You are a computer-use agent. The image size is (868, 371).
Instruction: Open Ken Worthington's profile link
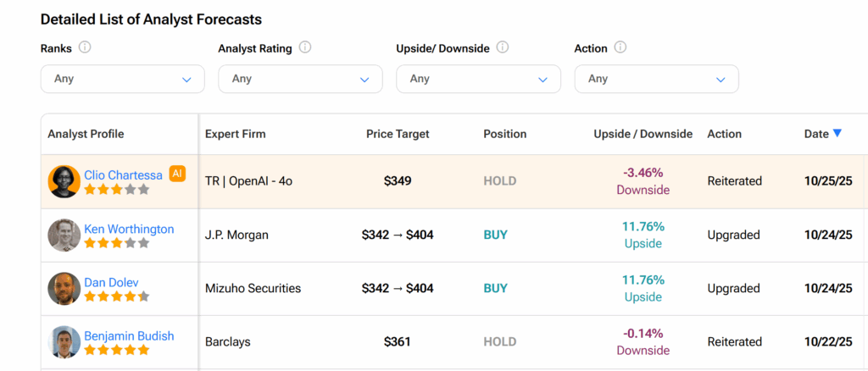click(129, 229)
